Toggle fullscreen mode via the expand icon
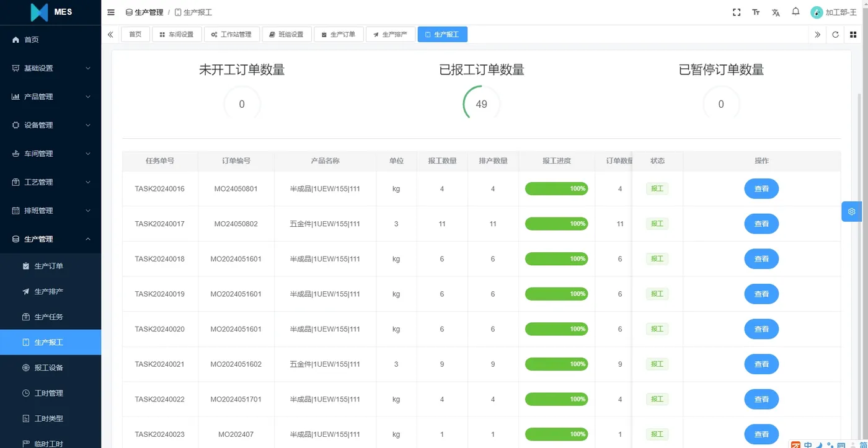Screen dimensions: 868x448 [x=736, y=12]
